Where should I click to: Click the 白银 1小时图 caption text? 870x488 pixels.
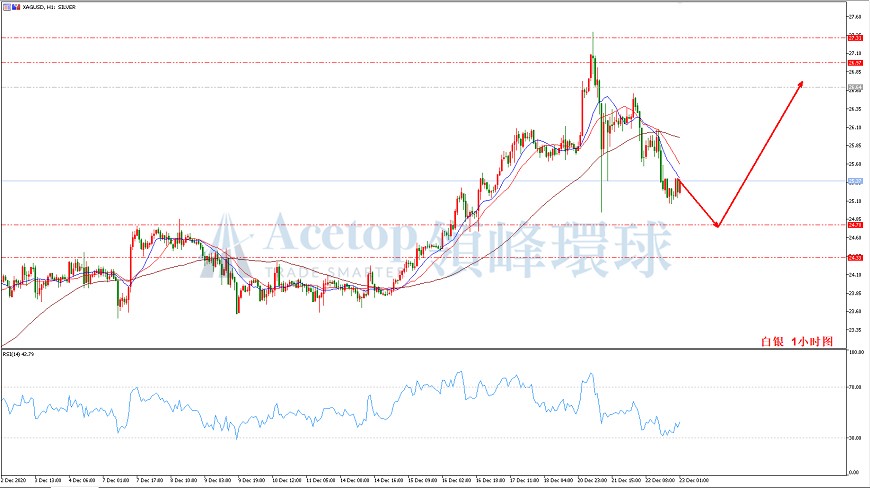tap(797, 342)
